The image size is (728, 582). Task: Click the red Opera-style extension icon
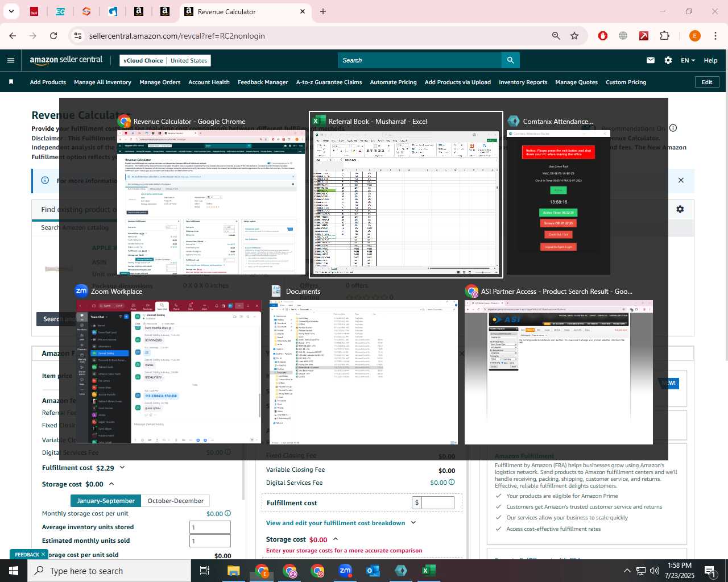coord(603,36)
